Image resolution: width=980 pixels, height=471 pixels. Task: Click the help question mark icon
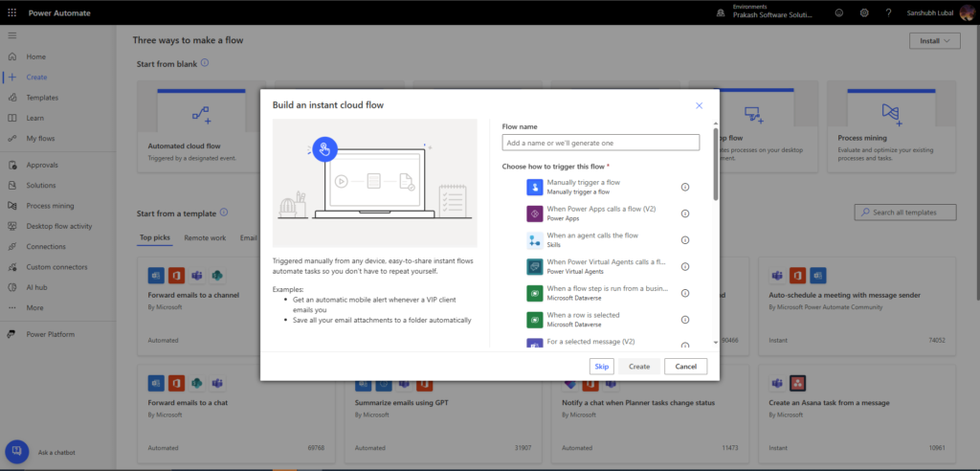coord(888,12)
